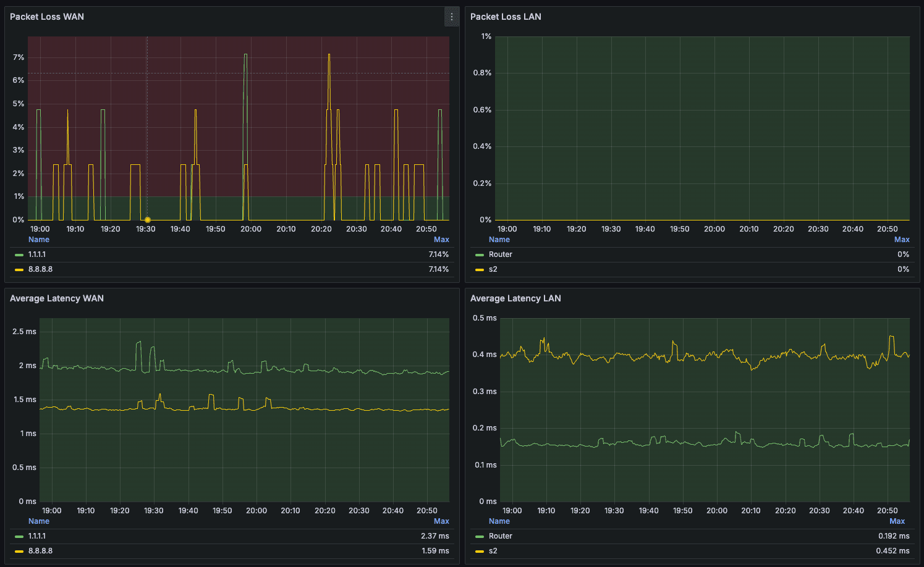Open color picker for 1.1.1.1 swatch in Average Latency WAN
Image resolution: width=924 pixels, height=567 pixels.
point(19,537)
